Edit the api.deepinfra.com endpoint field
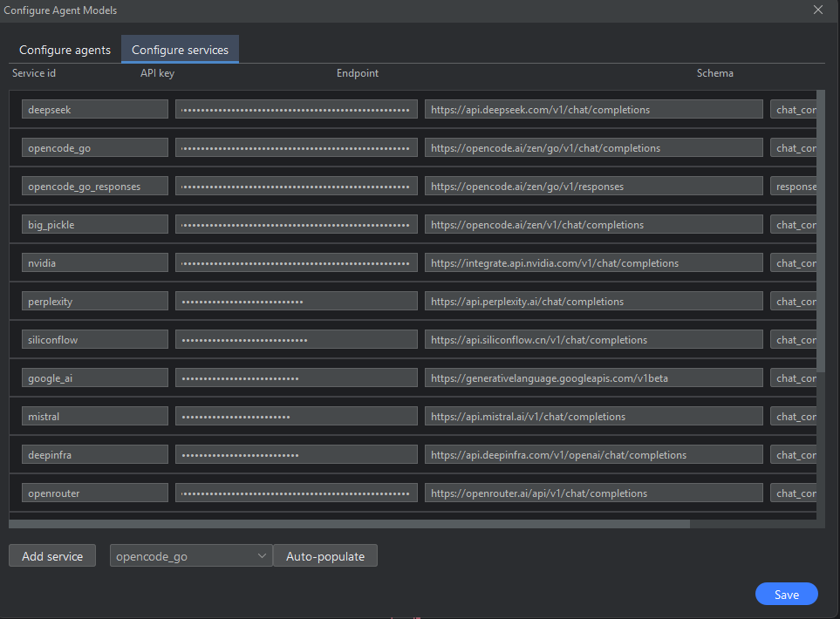 593,454
